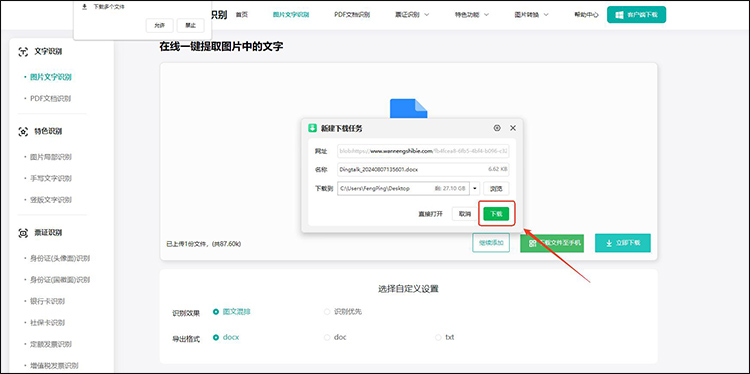
Task: Select the txt export format
Action: point(445,337)
